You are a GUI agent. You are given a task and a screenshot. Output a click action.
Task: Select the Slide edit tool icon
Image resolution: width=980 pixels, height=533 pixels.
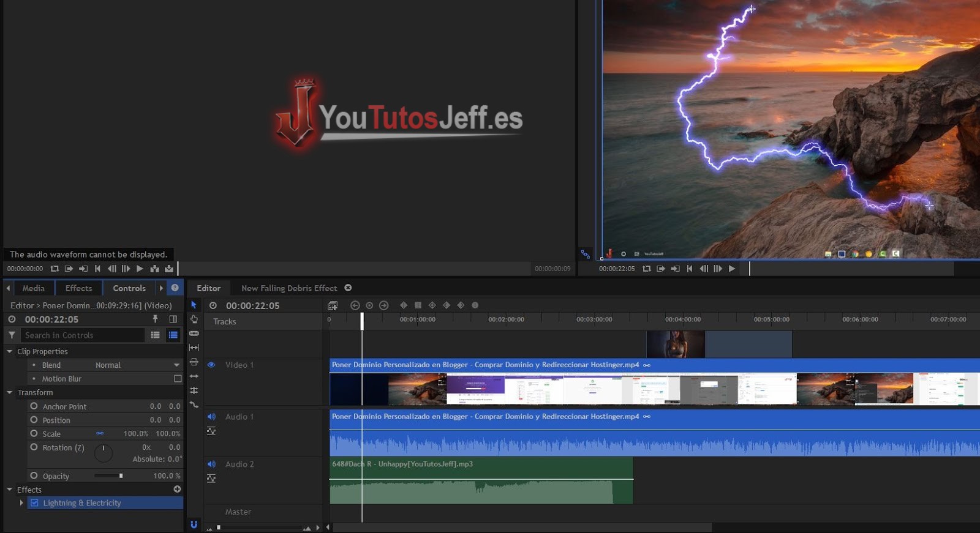(194, 362)
